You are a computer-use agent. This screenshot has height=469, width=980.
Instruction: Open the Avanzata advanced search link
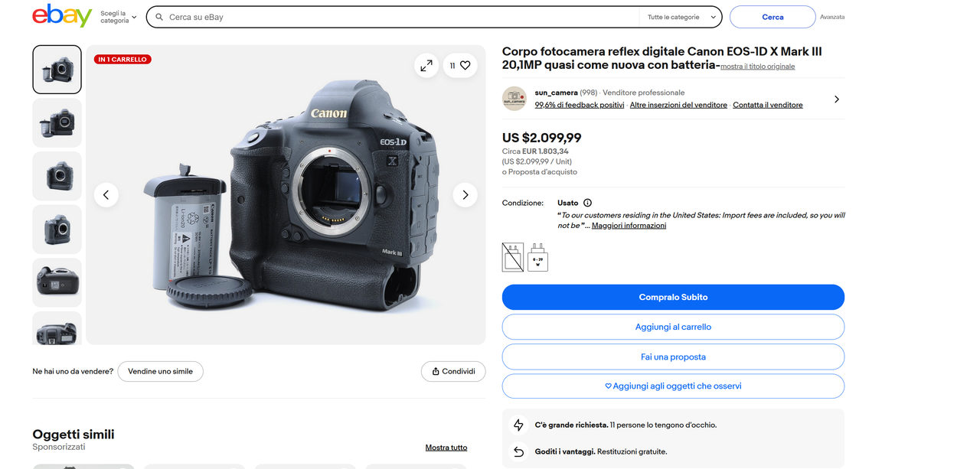832,17
